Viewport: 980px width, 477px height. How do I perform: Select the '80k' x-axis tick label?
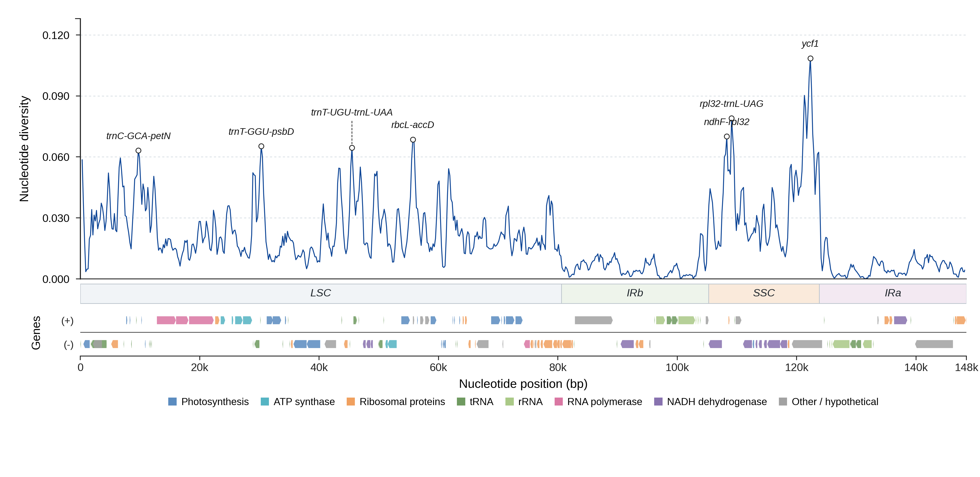coord(558,368)
